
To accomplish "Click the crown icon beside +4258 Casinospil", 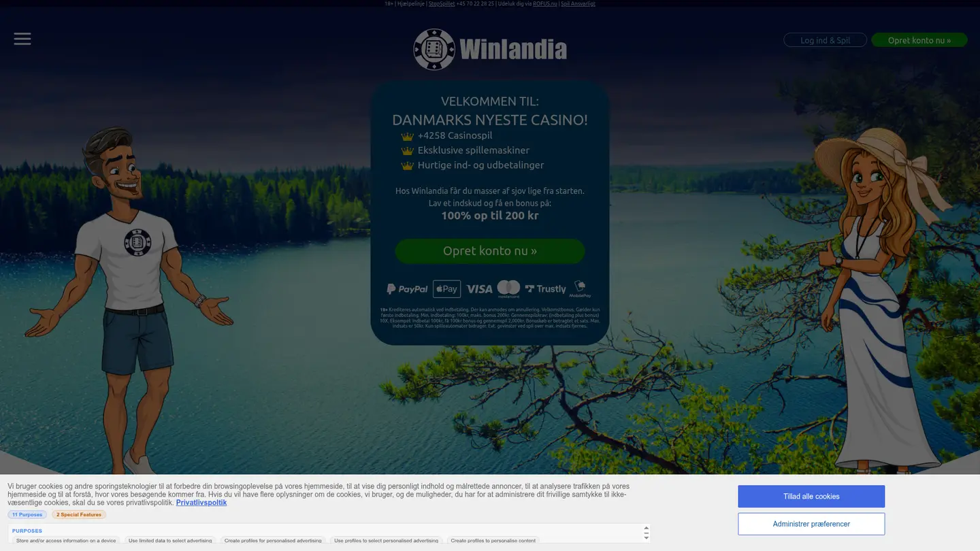I will pos(407,136).
